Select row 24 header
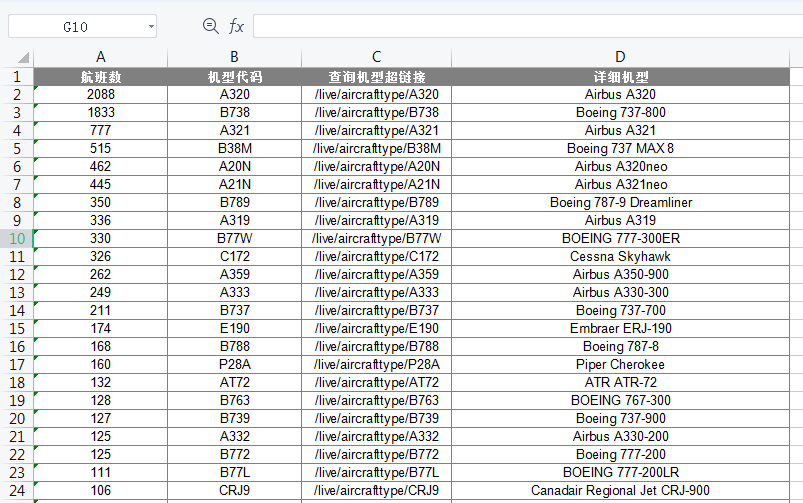803x503 pixels. click(17, 491)
